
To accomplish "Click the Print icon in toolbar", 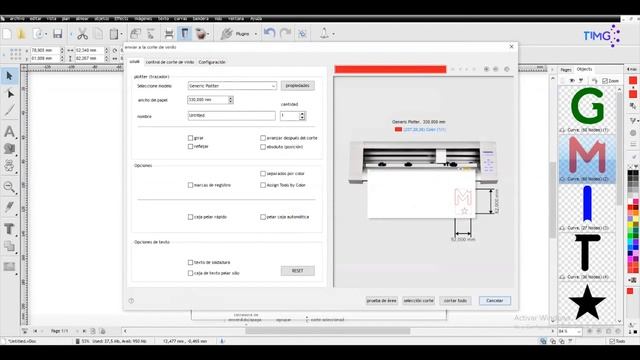I will click(169, 34).
